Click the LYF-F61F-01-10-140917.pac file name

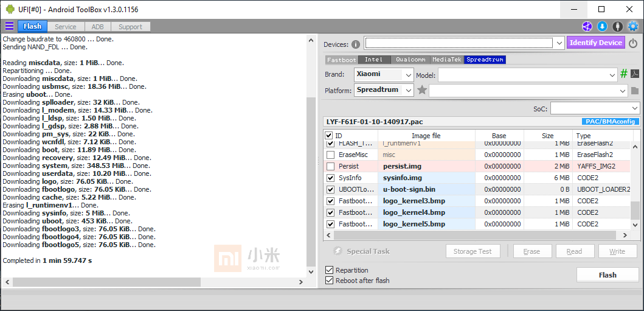tap(375, 122)
